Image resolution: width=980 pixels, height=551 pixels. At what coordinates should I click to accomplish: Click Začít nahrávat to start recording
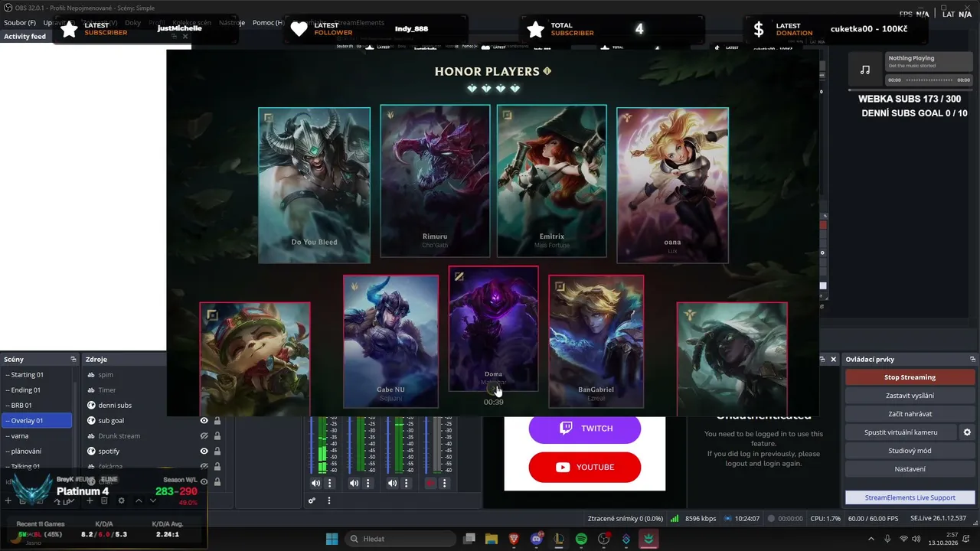point(910,414)
